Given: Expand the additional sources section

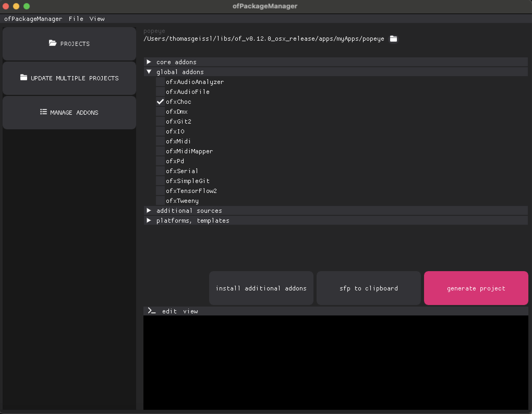Looking at the screenshot, I should 336,211.
